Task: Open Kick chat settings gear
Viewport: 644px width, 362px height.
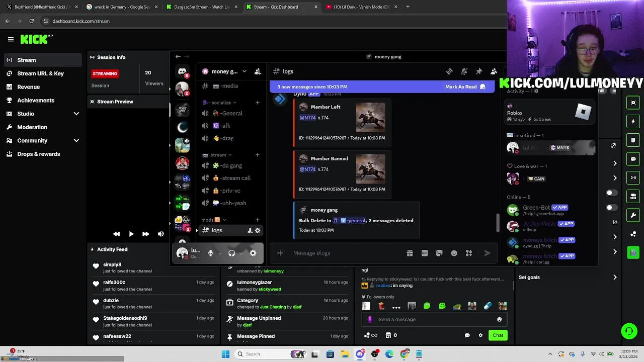Action: (x=480, y=335)
